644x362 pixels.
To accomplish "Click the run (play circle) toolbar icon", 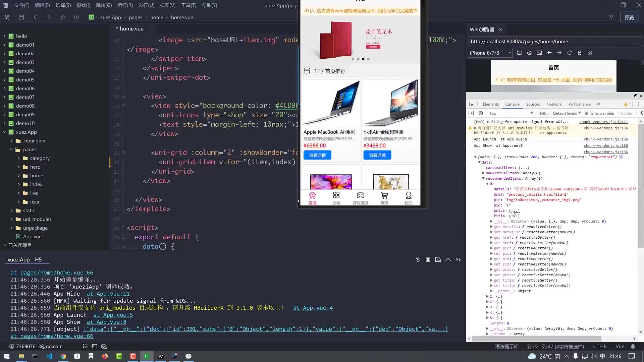I will pos(76,17).
